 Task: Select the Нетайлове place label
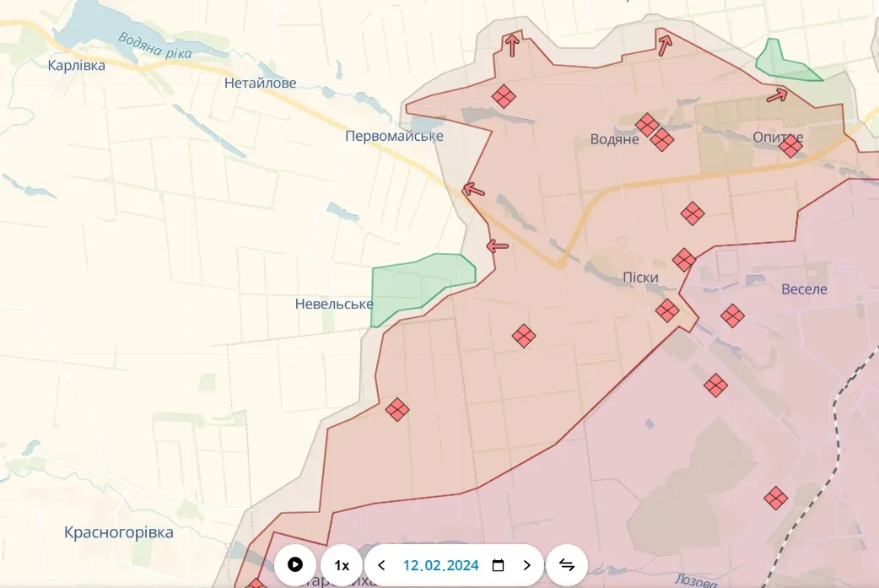click(261, 83)
